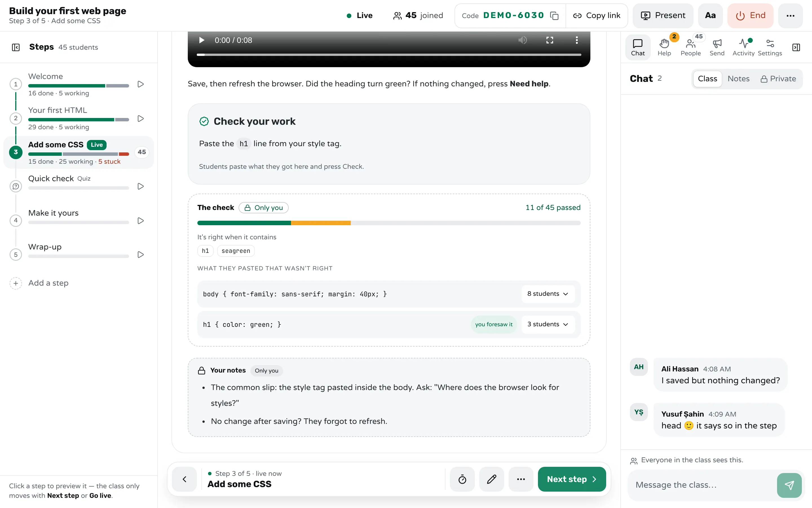This screenshot has height=508, width=812.
Task: Send the chat message
Action: [789, 485]
